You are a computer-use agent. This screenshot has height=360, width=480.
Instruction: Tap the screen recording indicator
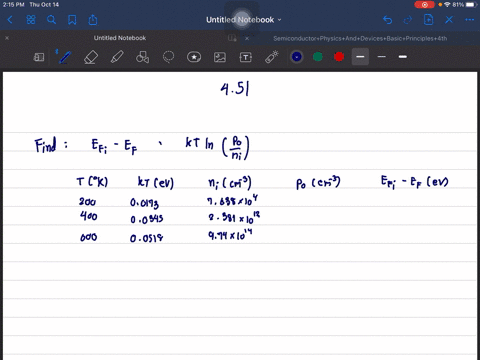click(x=424, y=5)
